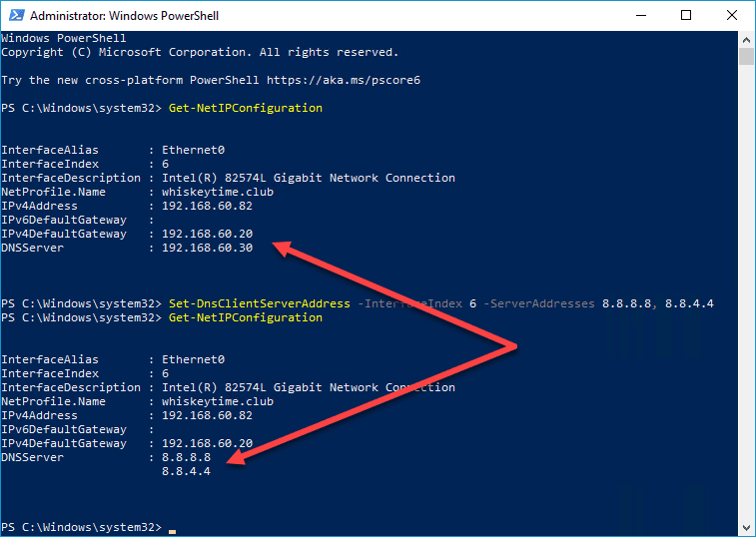The height and width of the screenshot is (537, 756).
Task: Click the second Get-NetIPConfiguration command
Action: click(246, 317)
